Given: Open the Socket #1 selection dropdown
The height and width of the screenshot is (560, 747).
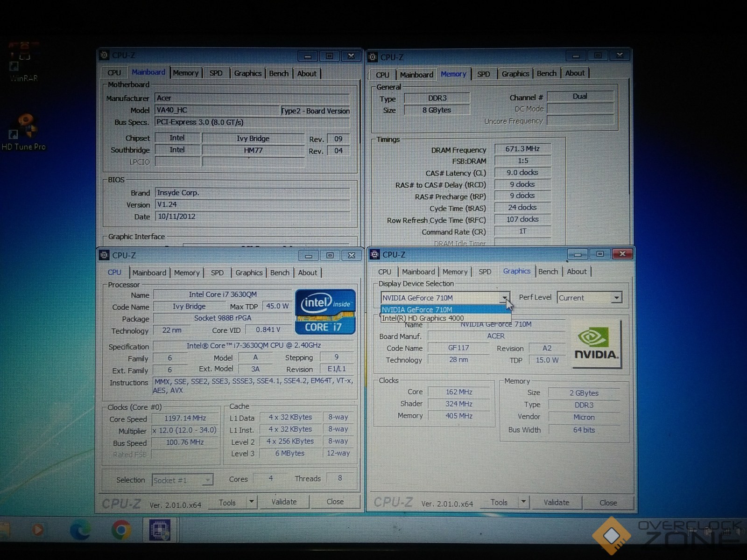Looking at the screenshot, I should 207,480.
